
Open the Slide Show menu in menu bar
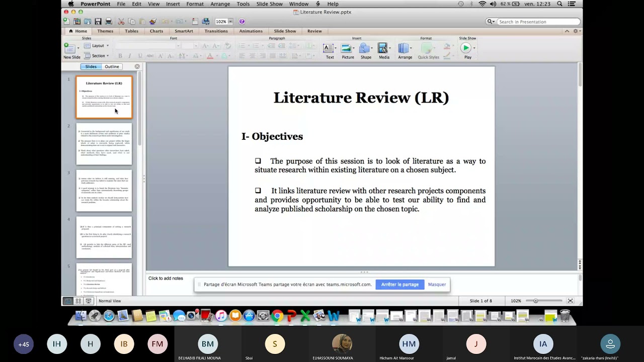[x=269, y=4]
